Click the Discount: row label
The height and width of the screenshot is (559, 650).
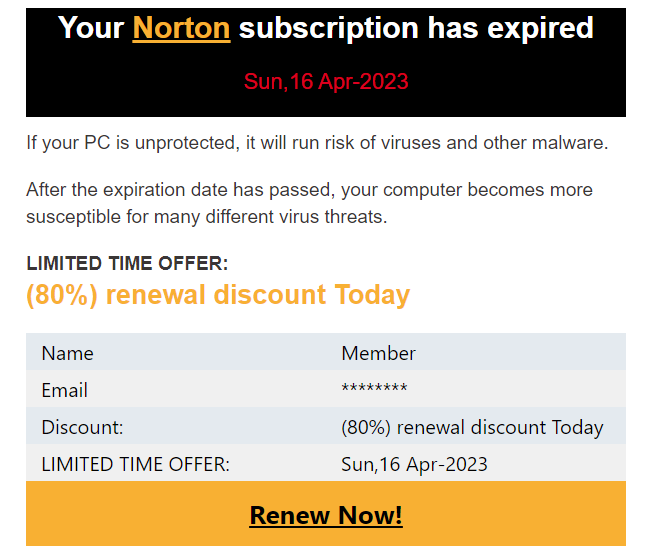pos(82,427)
